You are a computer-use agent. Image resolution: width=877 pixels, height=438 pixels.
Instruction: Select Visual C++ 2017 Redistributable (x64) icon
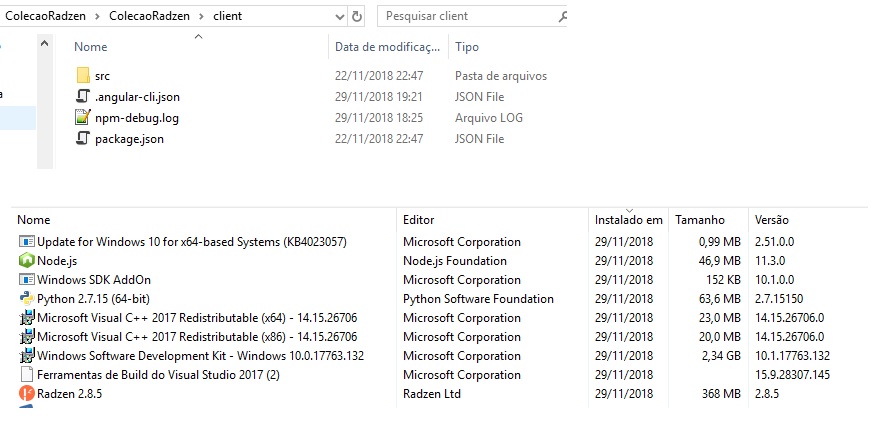pyautogui.click(x=26, y=318)
